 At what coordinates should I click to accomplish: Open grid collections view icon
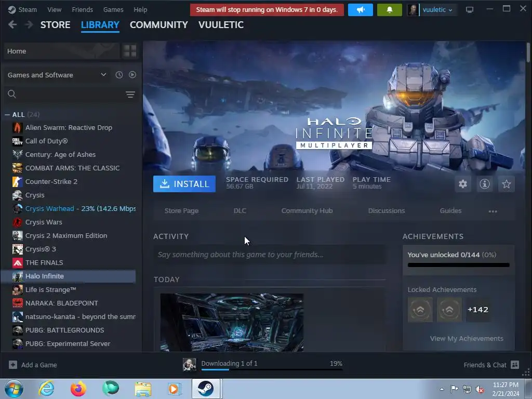click(129, 51)
